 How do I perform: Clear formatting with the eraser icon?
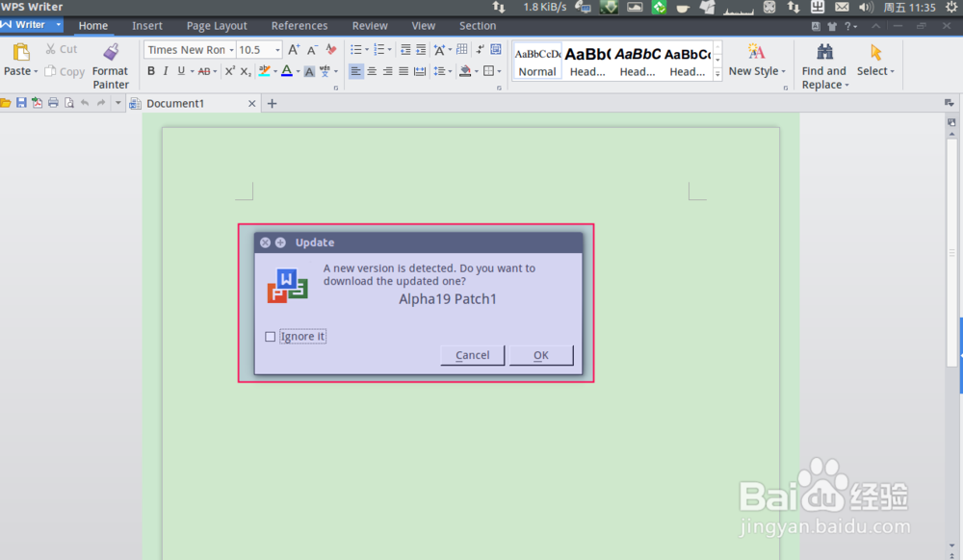point(331,50)
